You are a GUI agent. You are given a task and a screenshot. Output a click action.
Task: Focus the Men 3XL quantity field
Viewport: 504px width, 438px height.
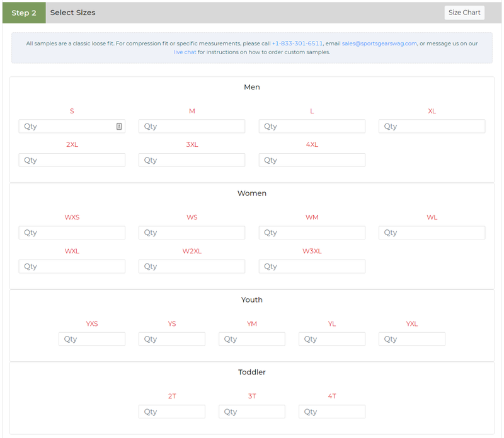tap(192, 160)
